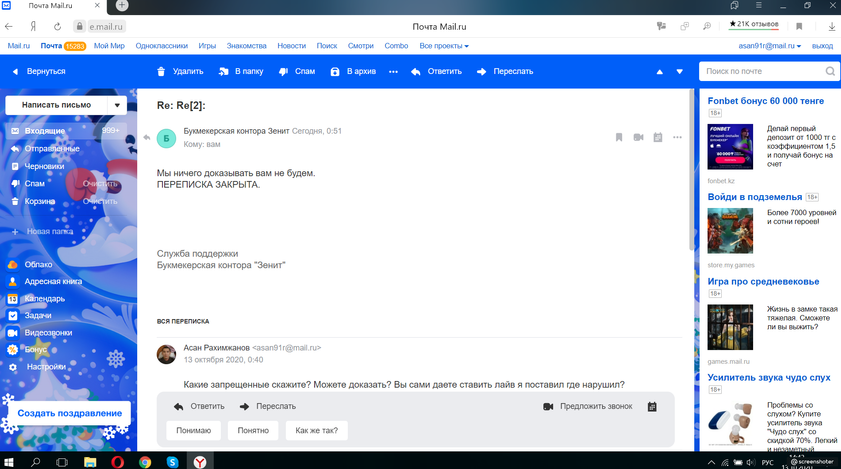Create Новая папка in sidebar
Screen dimensions: 841x469
(x=43, y=231)
